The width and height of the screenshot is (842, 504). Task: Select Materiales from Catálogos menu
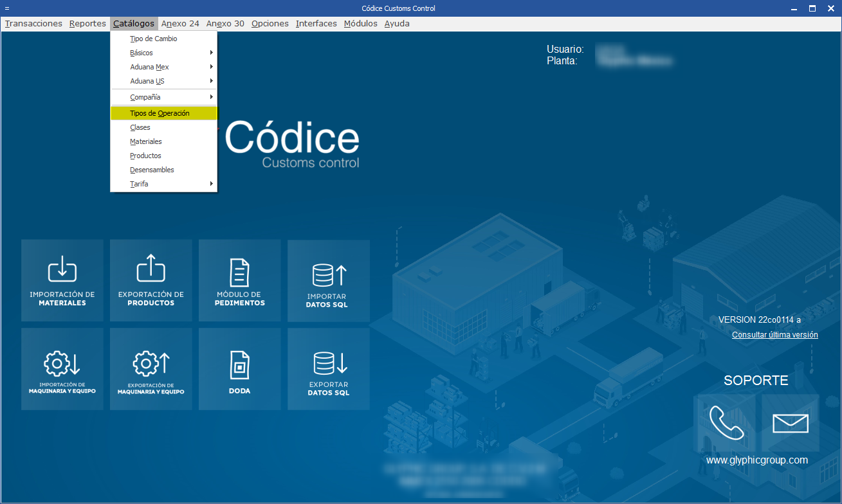[164, 141]
